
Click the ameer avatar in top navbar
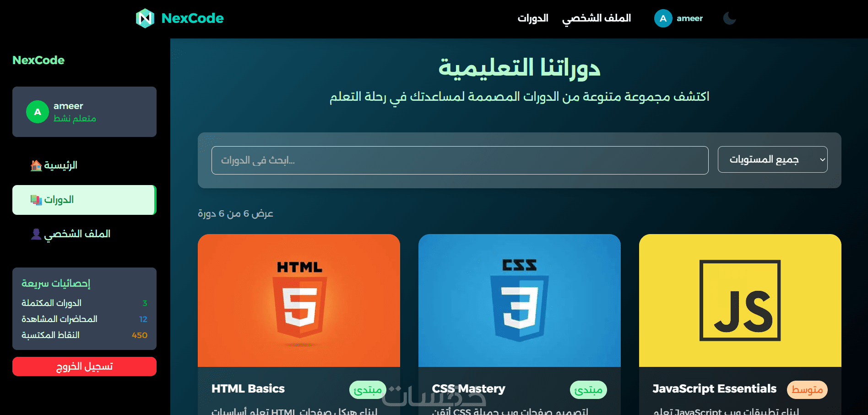pos(663,18)
